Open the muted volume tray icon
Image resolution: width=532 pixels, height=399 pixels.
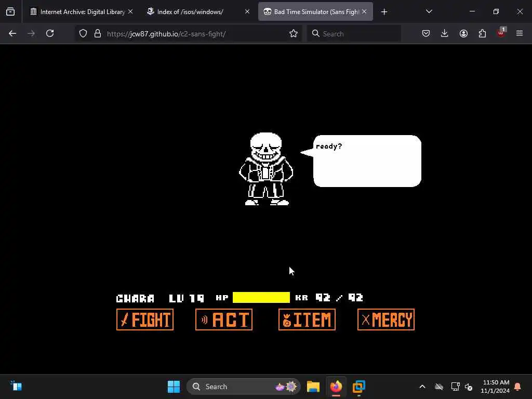469,387
